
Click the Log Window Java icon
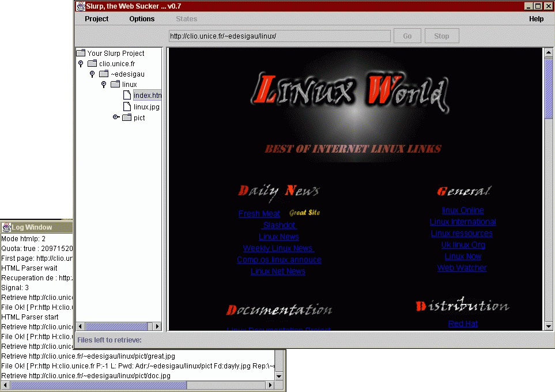[6, 227]
